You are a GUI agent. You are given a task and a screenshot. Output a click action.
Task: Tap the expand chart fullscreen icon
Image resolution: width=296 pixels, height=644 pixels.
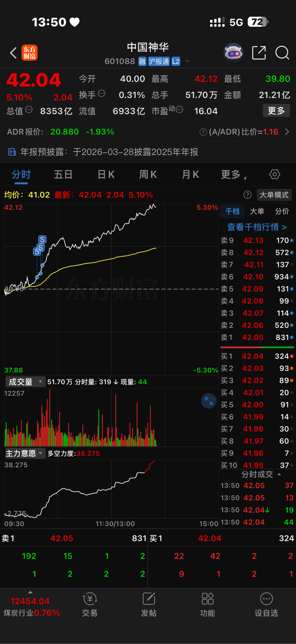click(209, 401)
